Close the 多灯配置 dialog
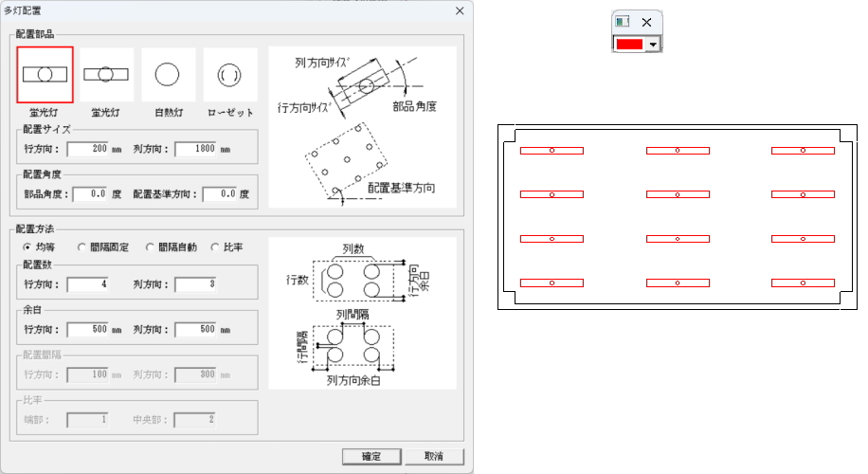Image resolution: width=868 pixels, height=474 pixels. (x=460, y=10)
